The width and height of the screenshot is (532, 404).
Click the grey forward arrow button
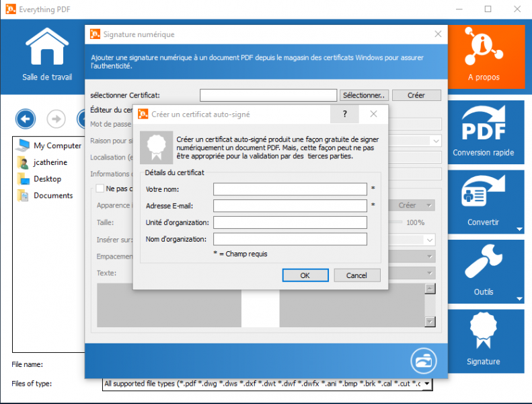[x=56, y=119]
